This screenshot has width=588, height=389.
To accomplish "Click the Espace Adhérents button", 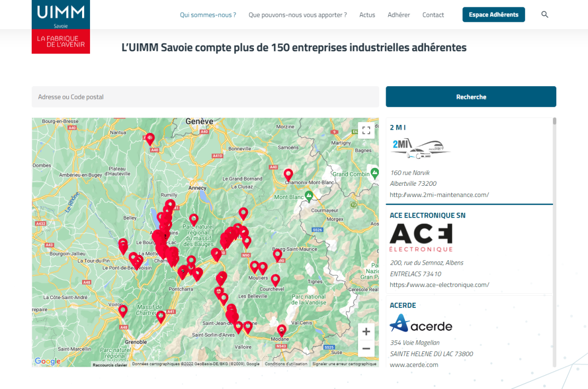I will [494, 15].
